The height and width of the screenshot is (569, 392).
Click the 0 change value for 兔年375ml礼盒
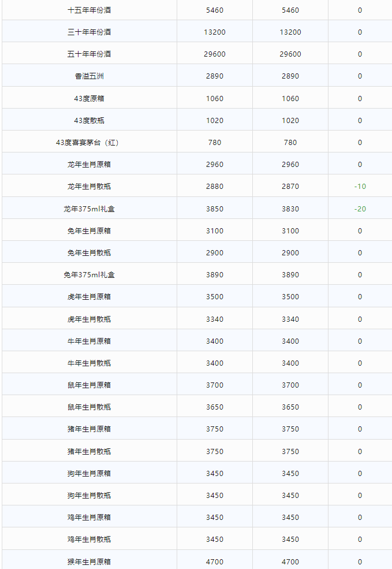pyautogui.click(x=360, y=275)
